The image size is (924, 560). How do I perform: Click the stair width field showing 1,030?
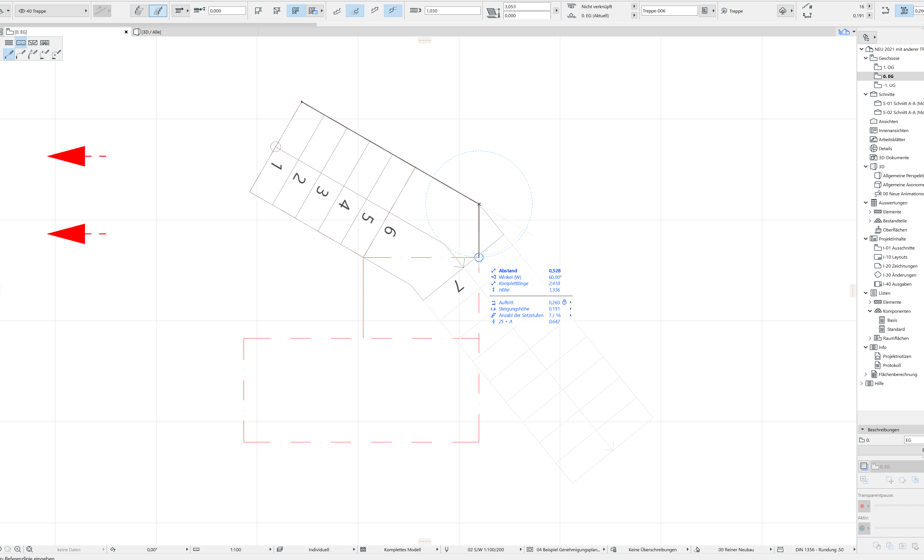[x=452, y=11]
